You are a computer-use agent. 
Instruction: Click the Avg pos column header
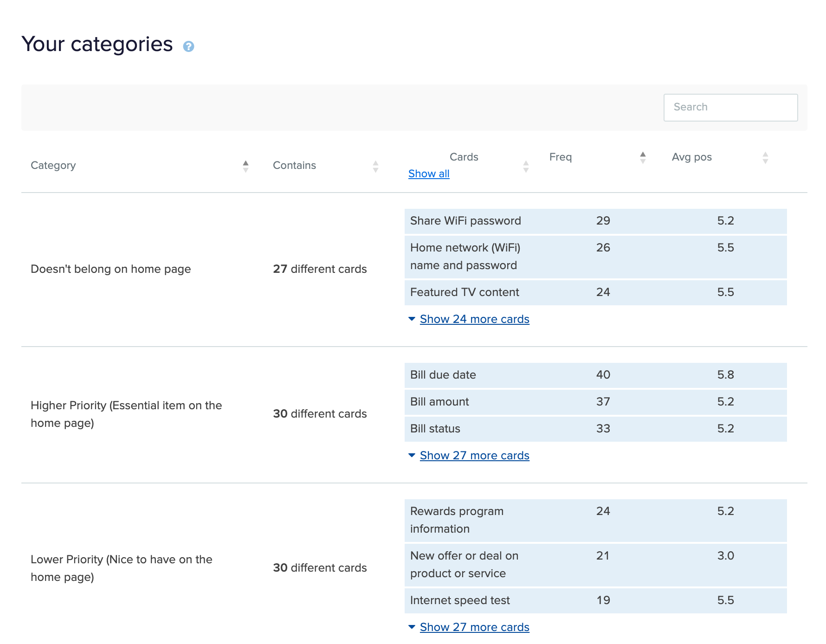[x=691, y=157]
